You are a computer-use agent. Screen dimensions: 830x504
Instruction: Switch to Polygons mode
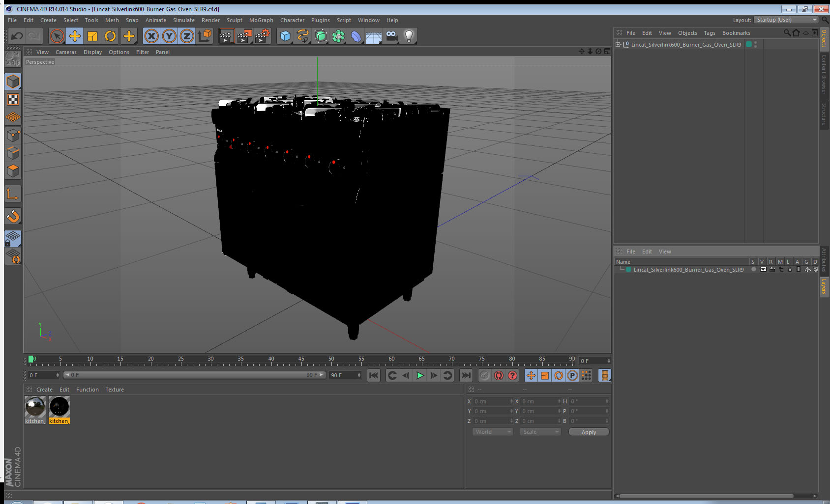click(13, 170)
